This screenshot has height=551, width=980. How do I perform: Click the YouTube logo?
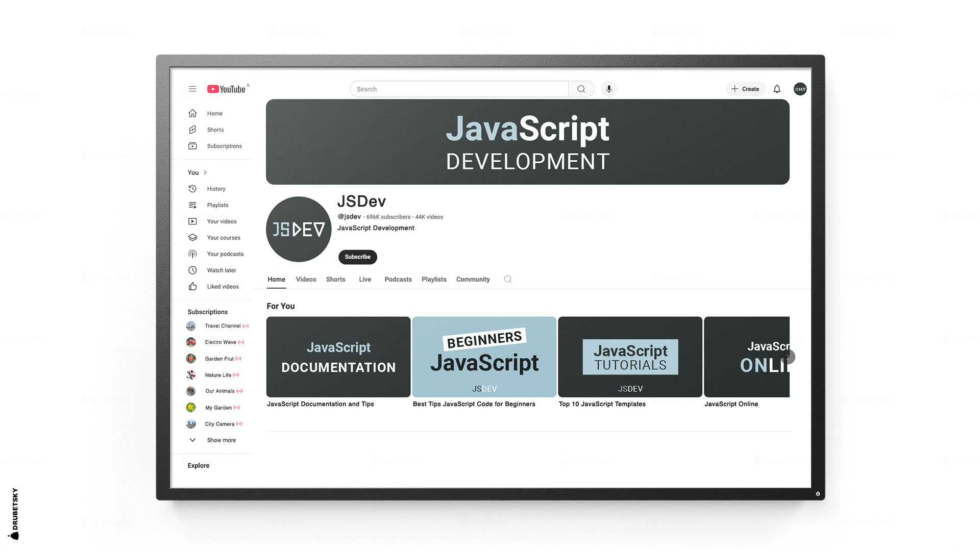[x=226, y=88]
